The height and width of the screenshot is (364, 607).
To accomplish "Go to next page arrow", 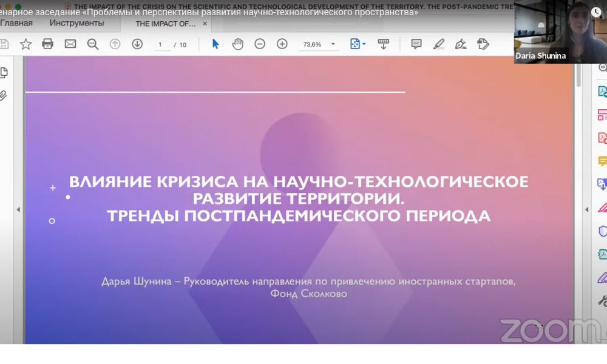I will 137,44.
